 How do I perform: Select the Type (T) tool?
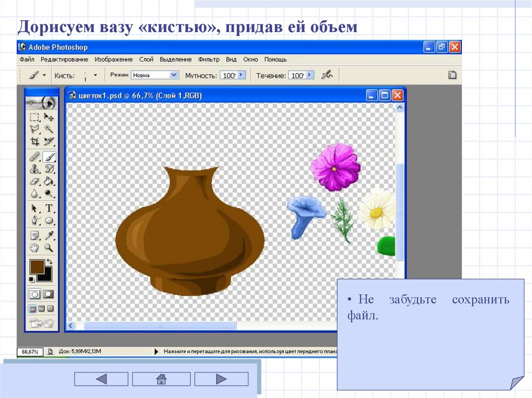(x=49, y=208)
